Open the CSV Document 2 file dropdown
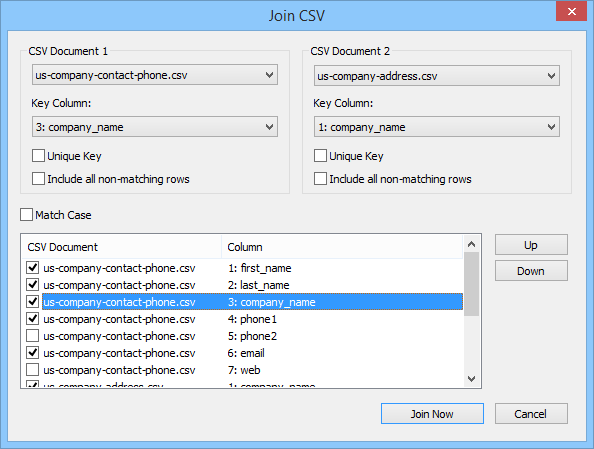The height and width of the screenshot is (449, 594). pos(436,76)
